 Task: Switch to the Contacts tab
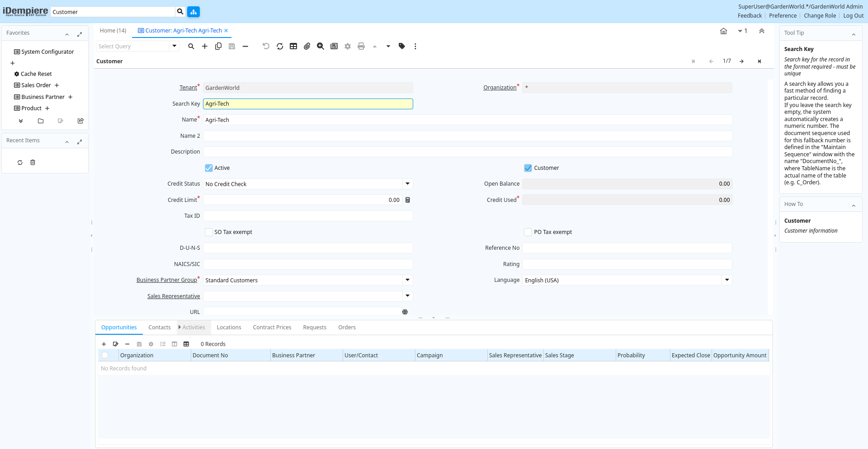click(159, 327)
